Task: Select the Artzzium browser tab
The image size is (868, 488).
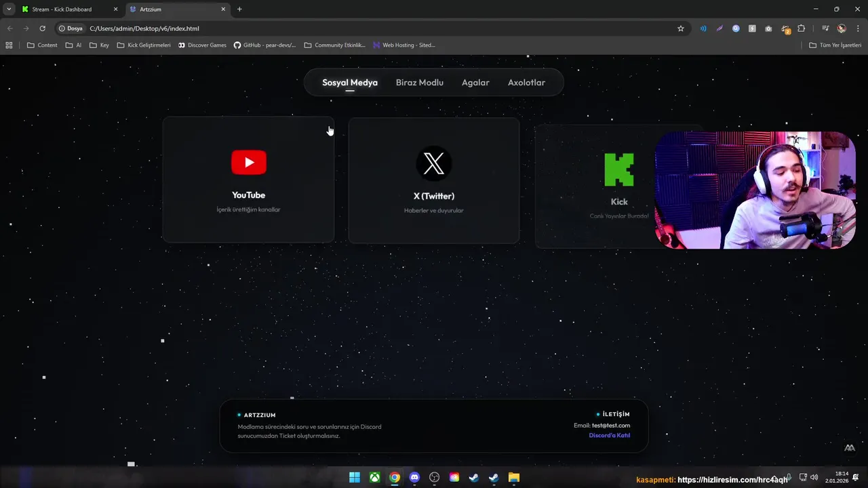Action: [x=178, y=9]
